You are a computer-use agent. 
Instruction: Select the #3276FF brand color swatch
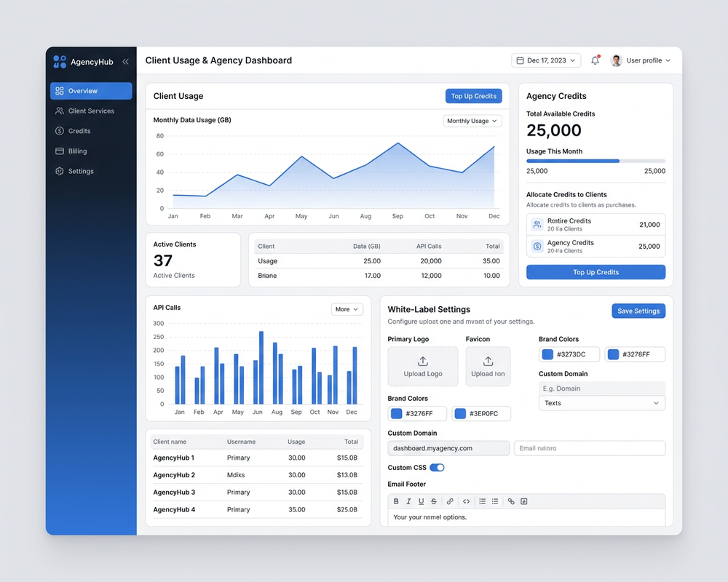[x=415, y=413]
